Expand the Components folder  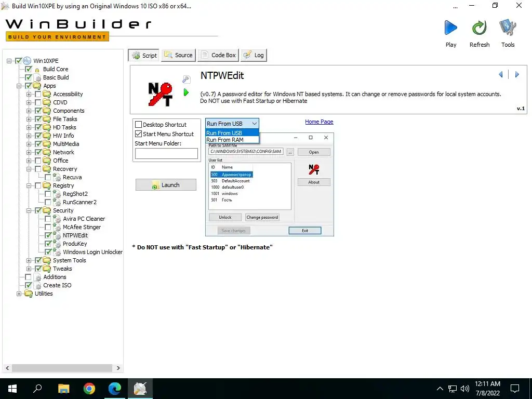tap(29, 111)
